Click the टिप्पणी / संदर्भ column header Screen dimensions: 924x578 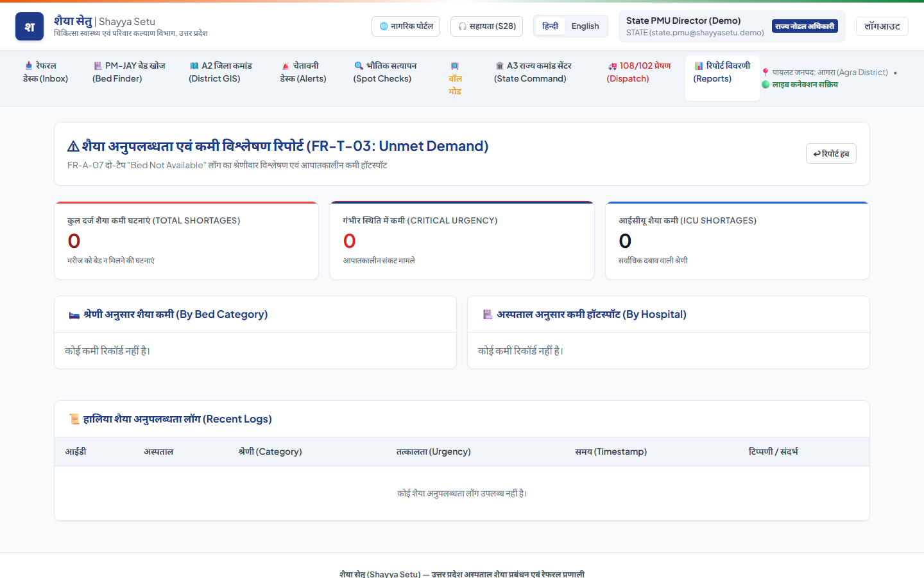pos(773,451)
